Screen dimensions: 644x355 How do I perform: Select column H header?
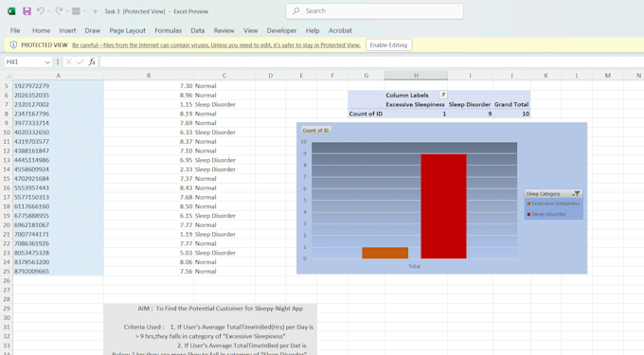tap(416, 76)
